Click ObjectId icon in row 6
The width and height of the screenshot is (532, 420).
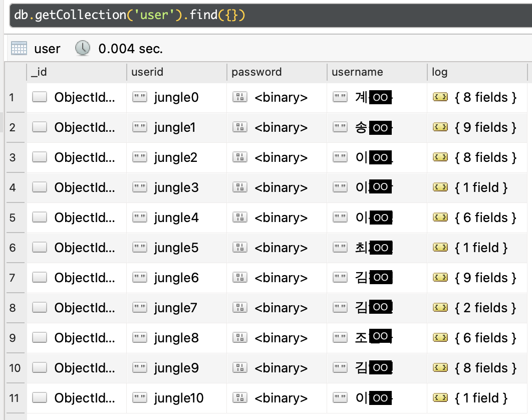(x=40, y=248)
